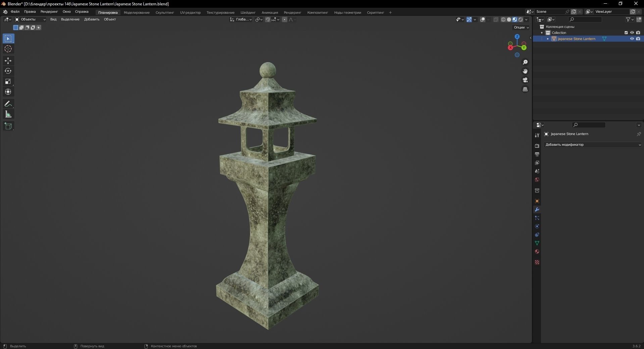The width and height of the screenshot is (644, 349).
Task: Collapse the Collection tree row
Action: (x=542, y=33)
